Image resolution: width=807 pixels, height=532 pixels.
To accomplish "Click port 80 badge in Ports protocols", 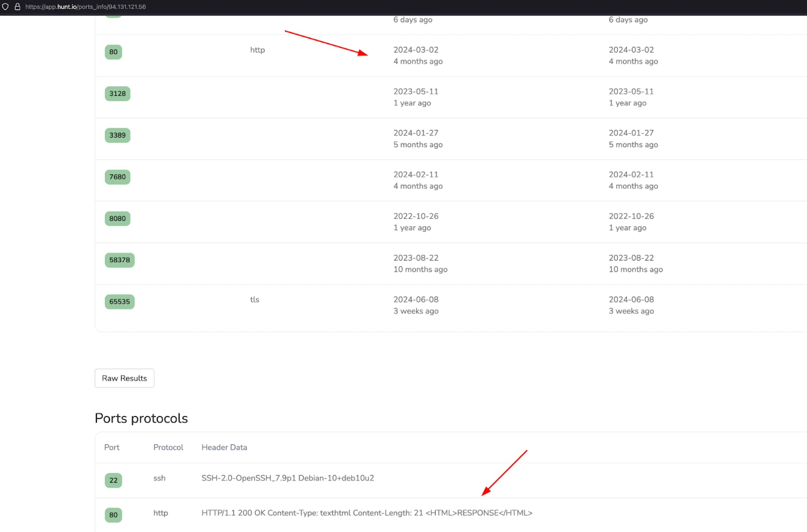I will [113, 515].
